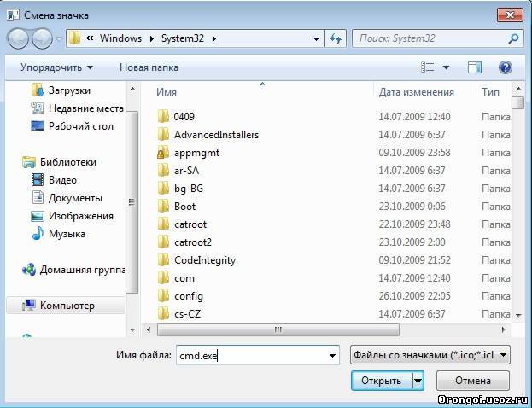This screenshot has height=408, width=532.
Task: Select the cs-CZ folder icon
Action: point(163,314)
